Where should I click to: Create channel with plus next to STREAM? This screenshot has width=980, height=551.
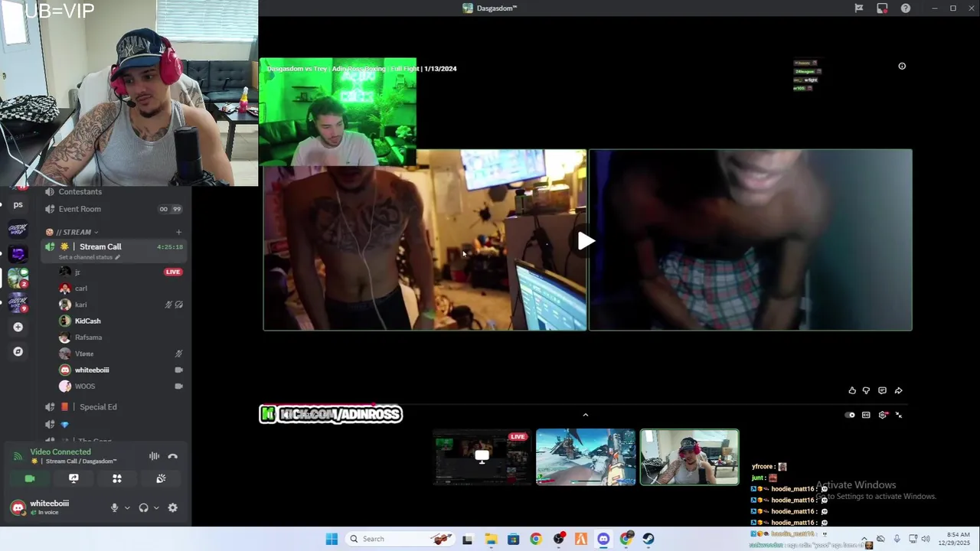coord(178,232)
